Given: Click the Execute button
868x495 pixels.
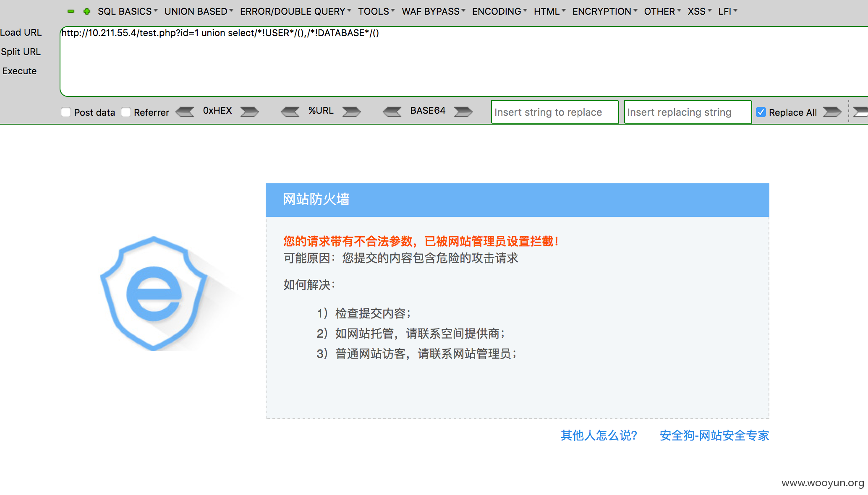Looking at the screenshot, I should click(19, 71).
